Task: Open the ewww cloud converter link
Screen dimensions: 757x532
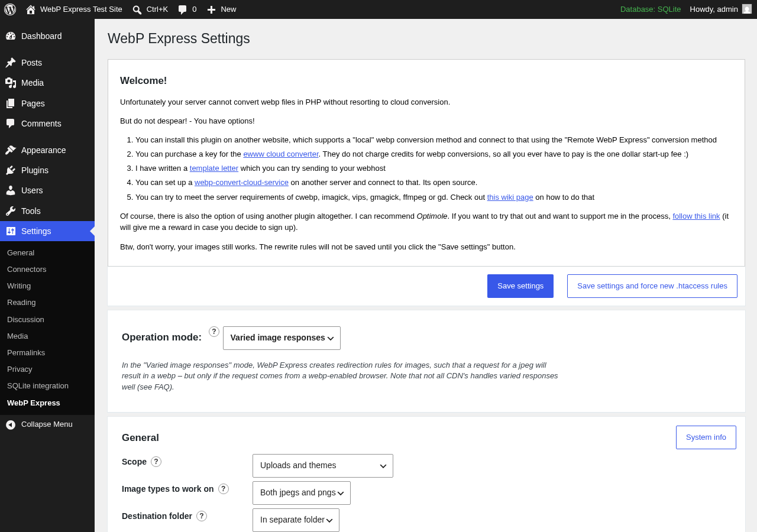Action: click(x=281, y=154)
